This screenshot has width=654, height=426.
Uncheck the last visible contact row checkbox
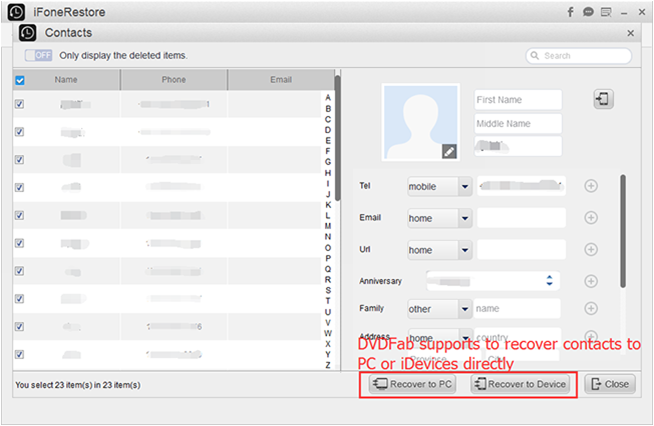tap(19, 354)
